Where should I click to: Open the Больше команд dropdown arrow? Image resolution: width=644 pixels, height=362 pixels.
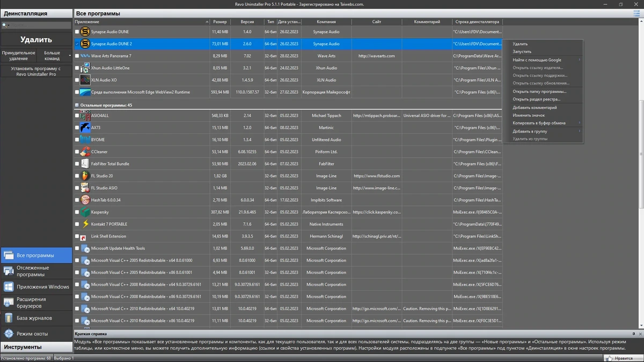coord(69,55)
